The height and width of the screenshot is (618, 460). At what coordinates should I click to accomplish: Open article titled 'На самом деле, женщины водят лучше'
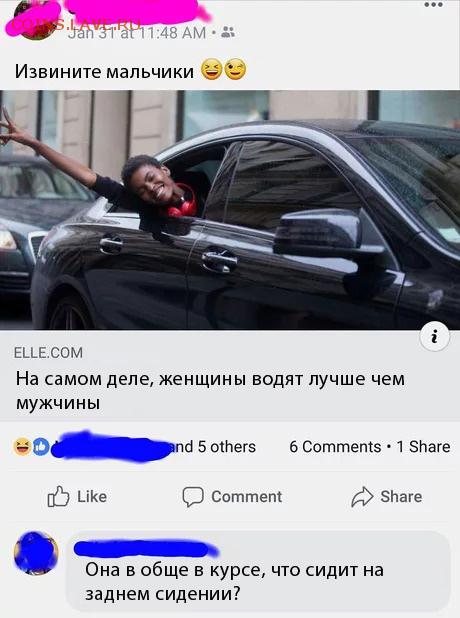[x=210, y=390]
